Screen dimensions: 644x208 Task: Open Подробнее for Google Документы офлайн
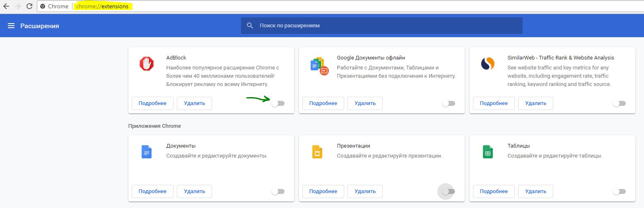(x=323, y=103)
